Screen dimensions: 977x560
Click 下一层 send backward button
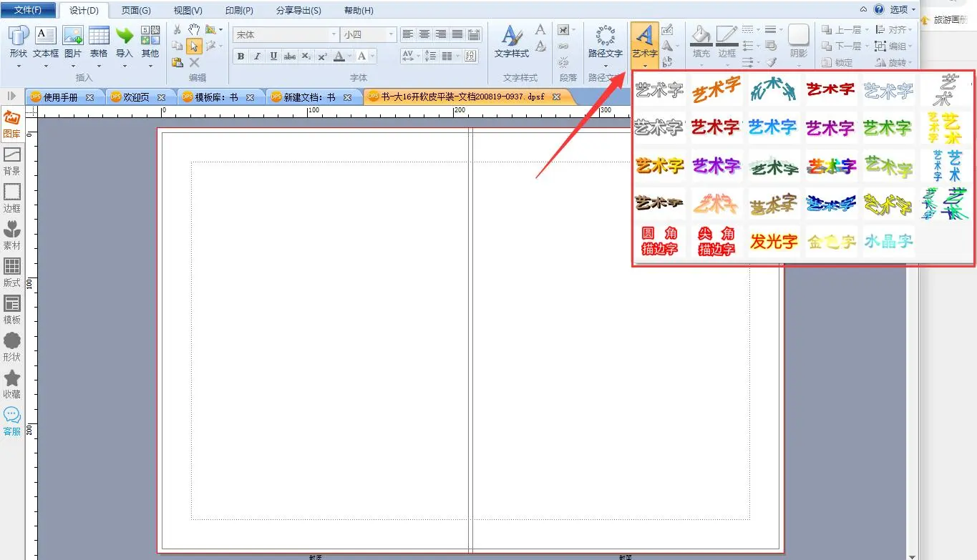[x=844, y=46]
